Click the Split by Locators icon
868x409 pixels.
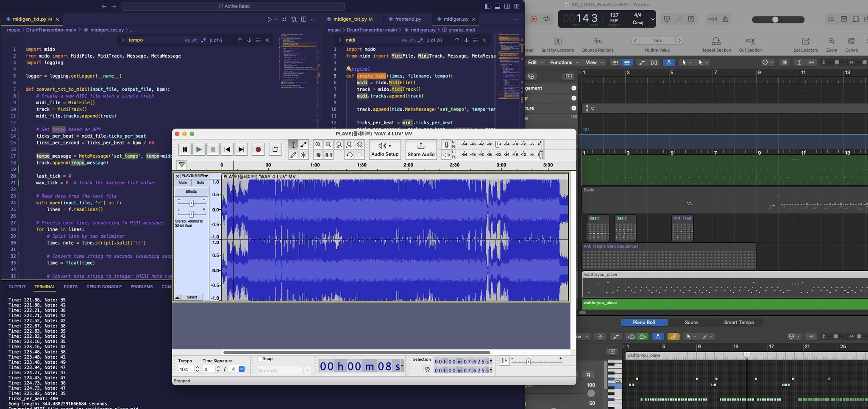point(557,42)
